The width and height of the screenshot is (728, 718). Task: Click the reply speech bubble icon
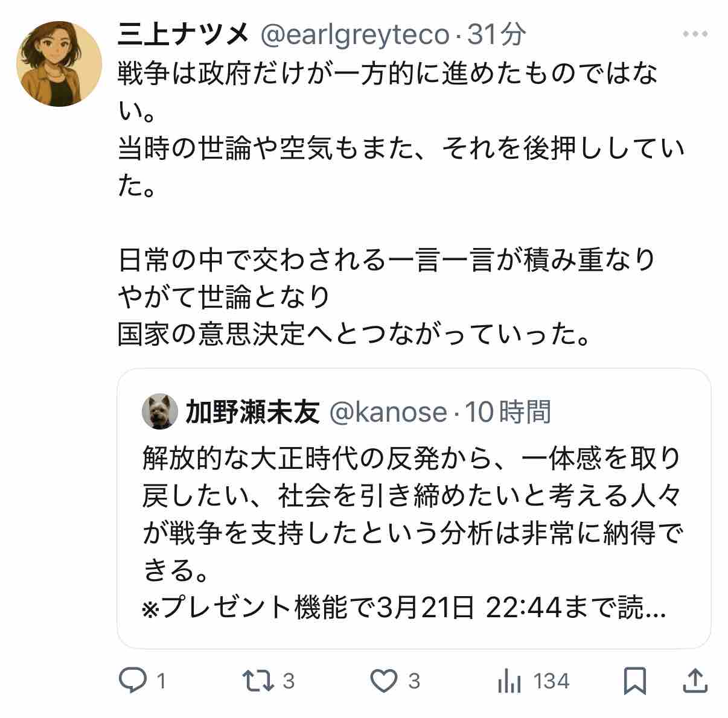pyautogui.click(x=132, y=681)
